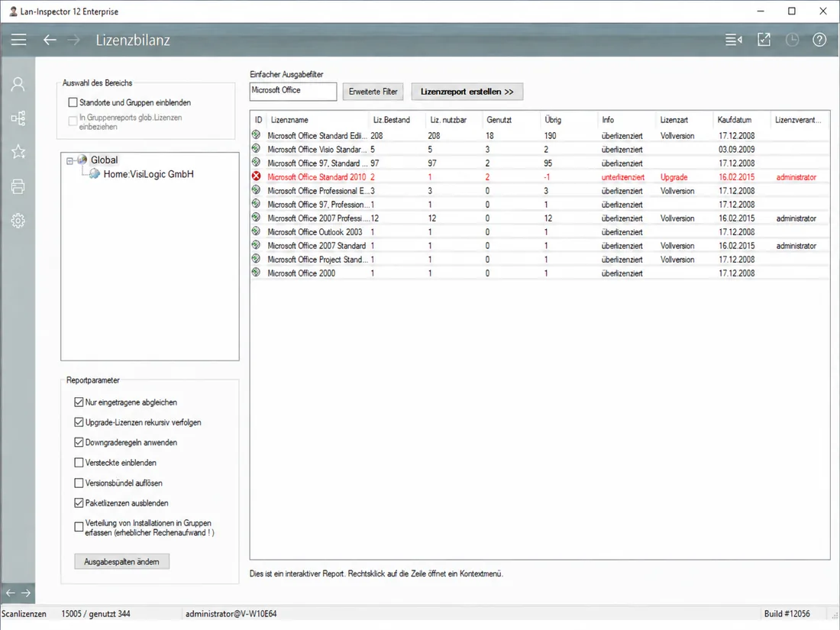Sort by Übrig column header

568,119
